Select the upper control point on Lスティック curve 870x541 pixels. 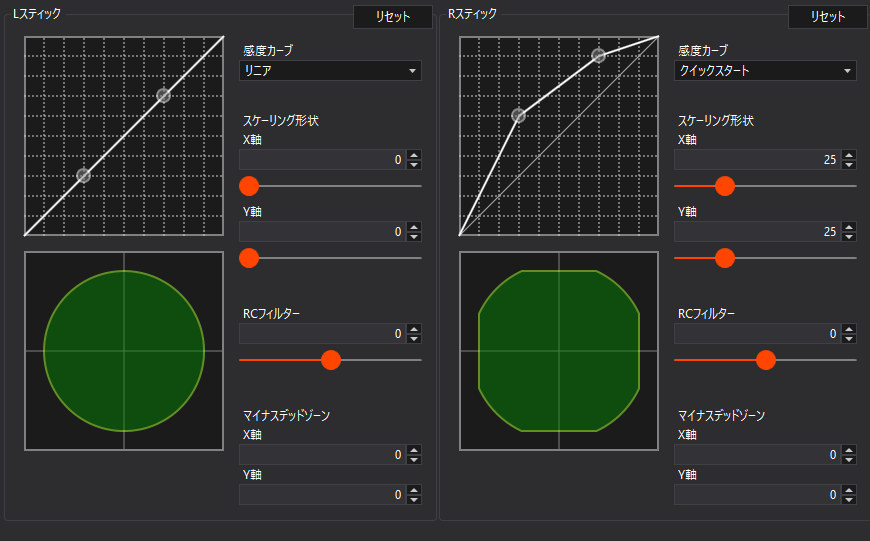(x=163, y=95)
